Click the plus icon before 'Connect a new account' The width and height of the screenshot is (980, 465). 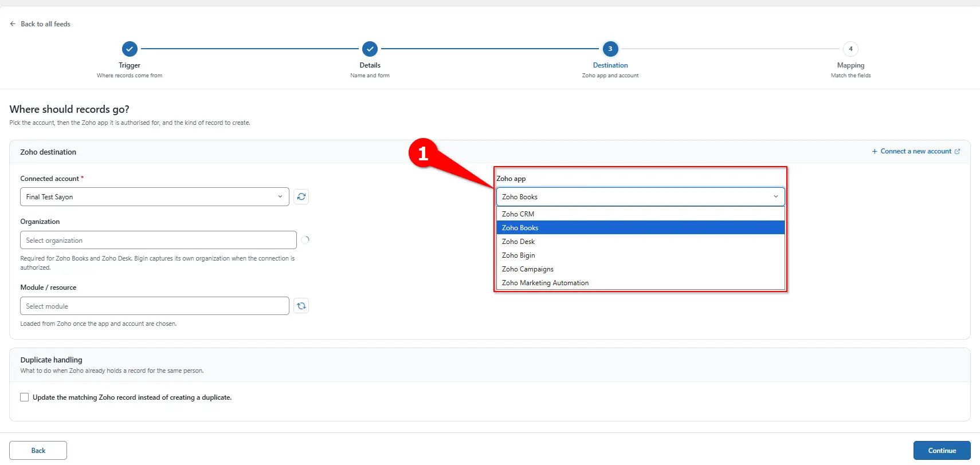[875, 151]
